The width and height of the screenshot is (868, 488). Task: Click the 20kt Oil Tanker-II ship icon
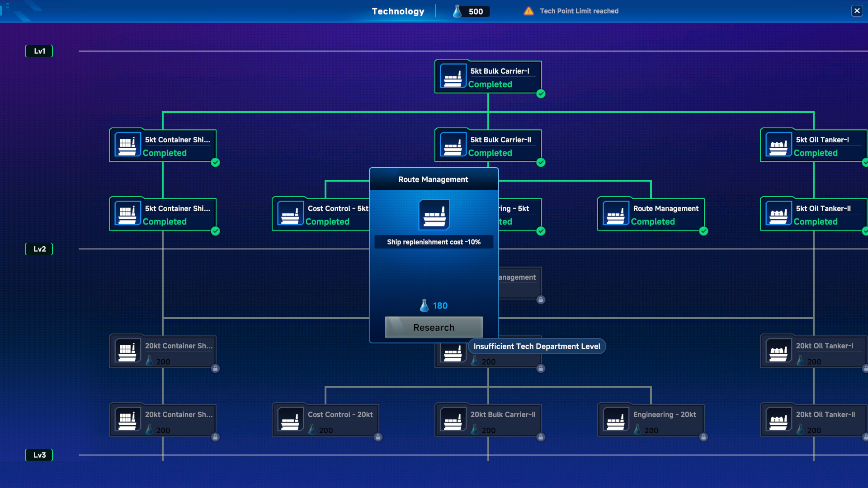(778, 420)
